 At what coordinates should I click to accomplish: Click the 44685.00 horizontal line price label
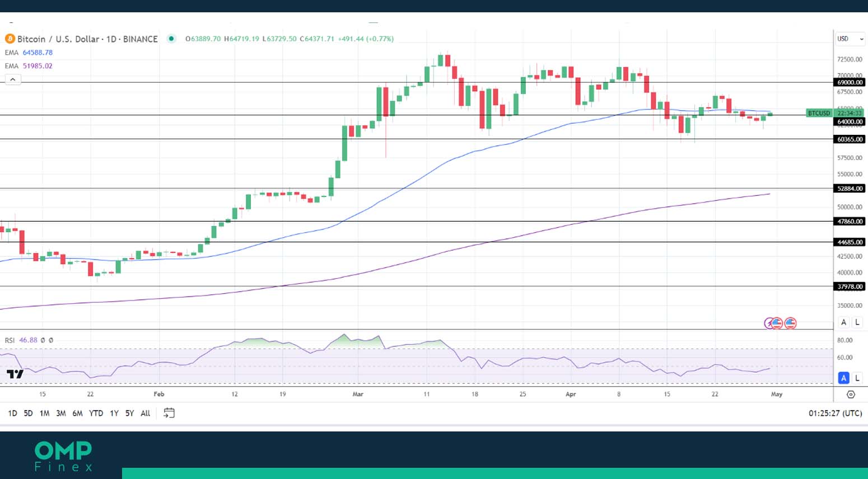[x=850, y=242]
